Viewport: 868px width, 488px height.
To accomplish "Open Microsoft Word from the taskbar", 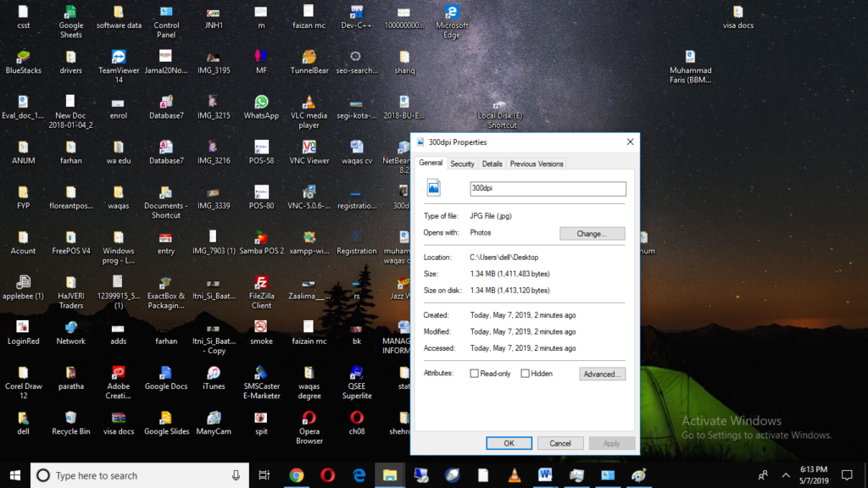I will pyautogui.click(x=545, y=475).
